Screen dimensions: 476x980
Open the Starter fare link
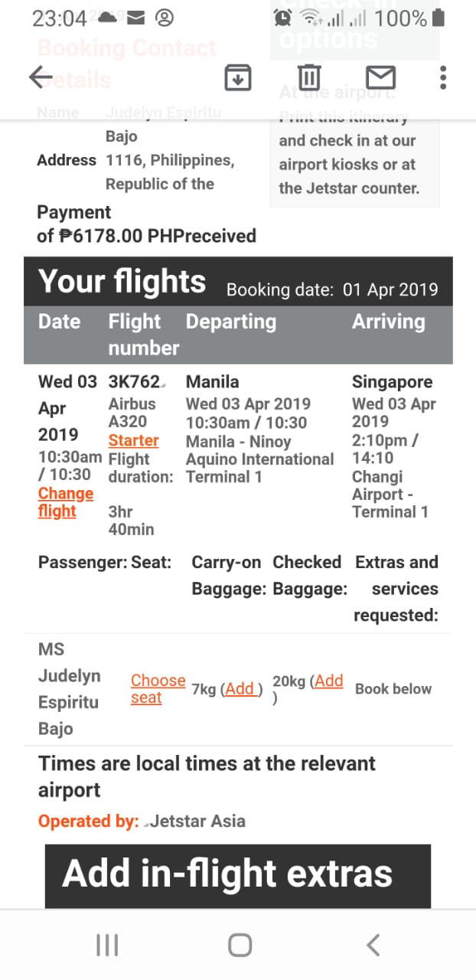(x=133, y=440)
